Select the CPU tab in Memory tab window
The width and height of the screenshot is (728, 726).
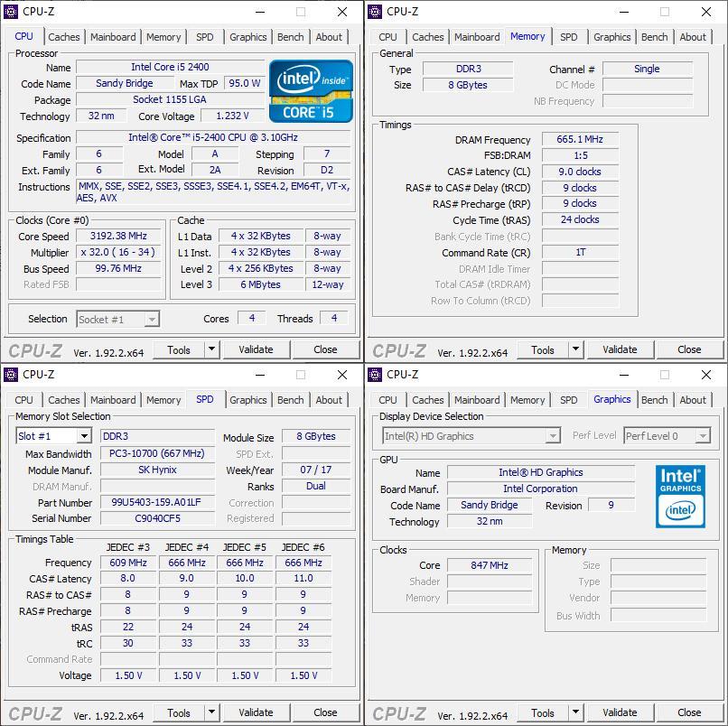tap(387, 37)
